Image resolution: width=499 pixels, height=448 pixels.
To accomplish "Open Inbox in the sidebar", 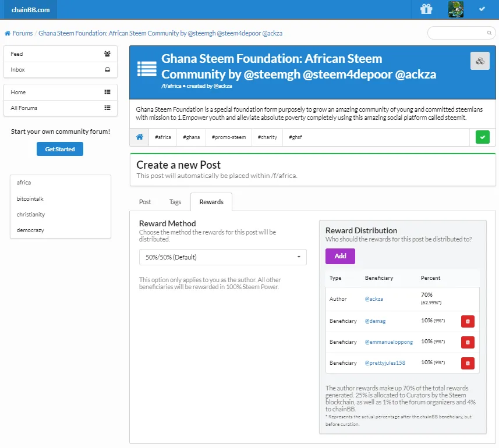I will point(61,70).
